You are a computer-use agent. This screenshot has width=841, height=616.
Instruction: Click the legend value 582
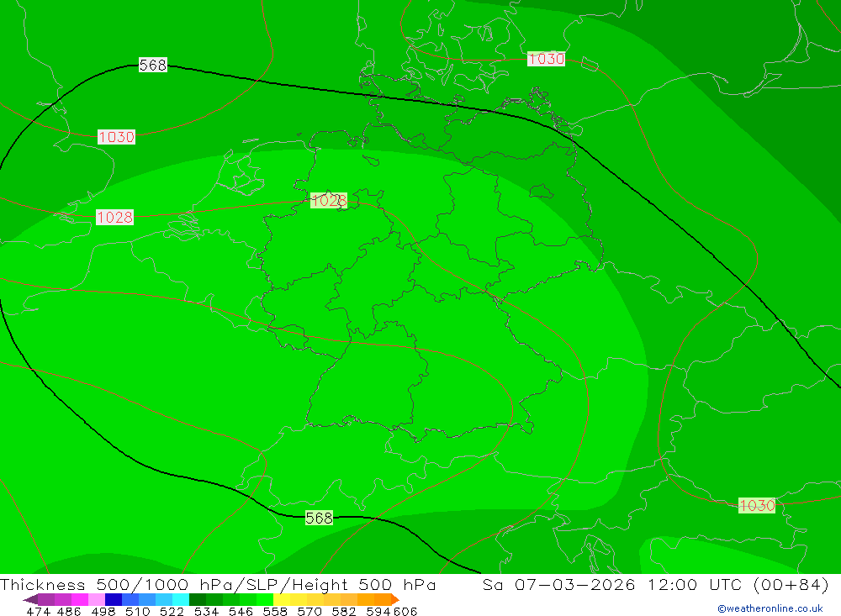pos(343,611)
